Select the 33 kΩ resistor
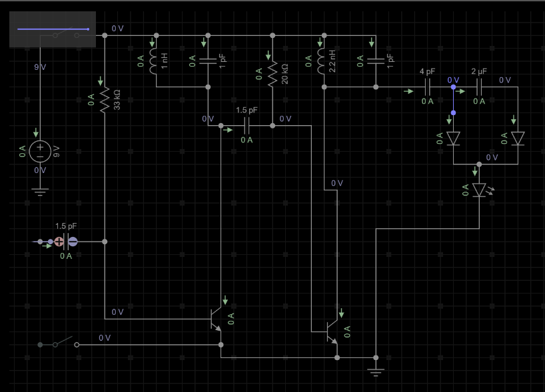 [105, 100]
